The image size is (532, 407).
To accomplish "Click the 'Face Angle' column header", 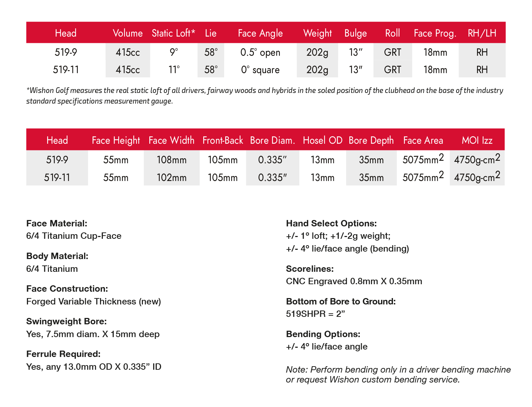I will tap(260, 33).
